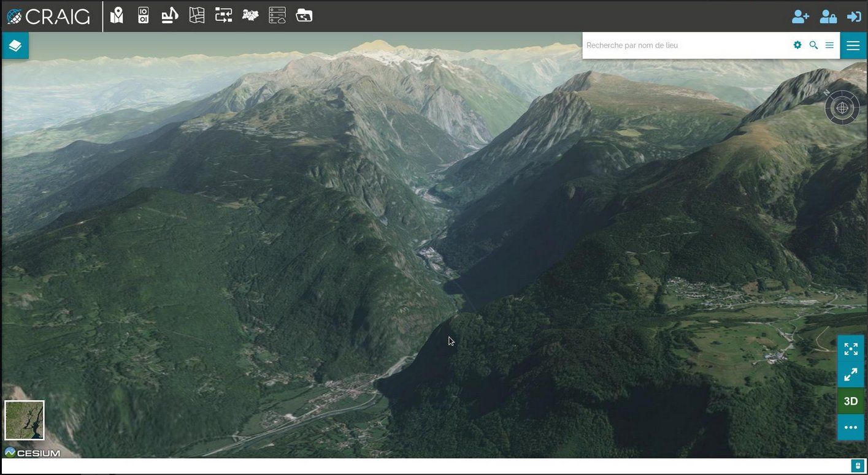Open the map with location pin tool
The image size is (868, 475).
coord(117,15)
